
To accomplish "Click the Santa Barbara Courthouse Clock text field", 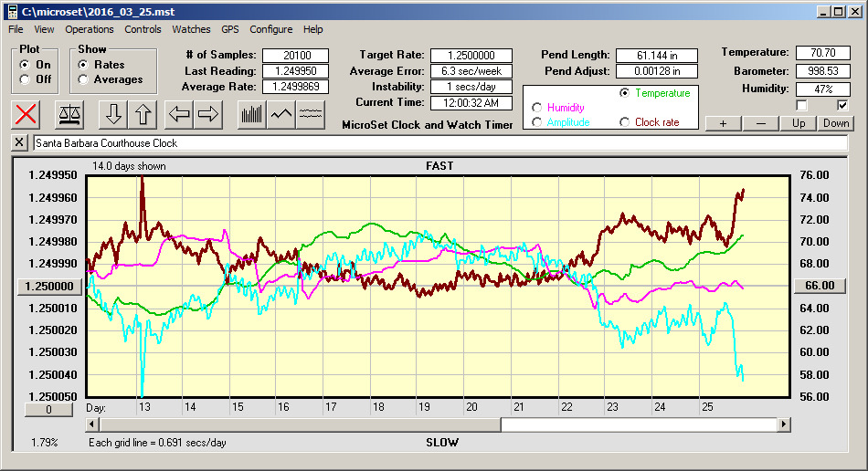I will [x=439, y=143].
